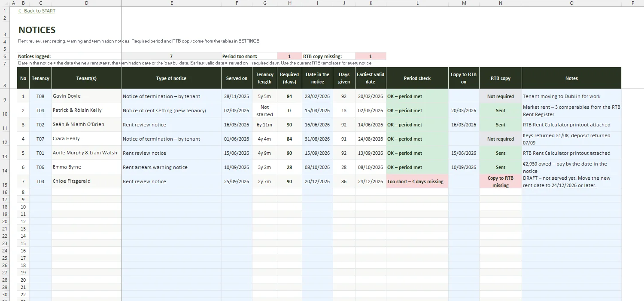This screenshot has height=301, width=644.
Task: Click days given value 86
Action: [344, 181]
